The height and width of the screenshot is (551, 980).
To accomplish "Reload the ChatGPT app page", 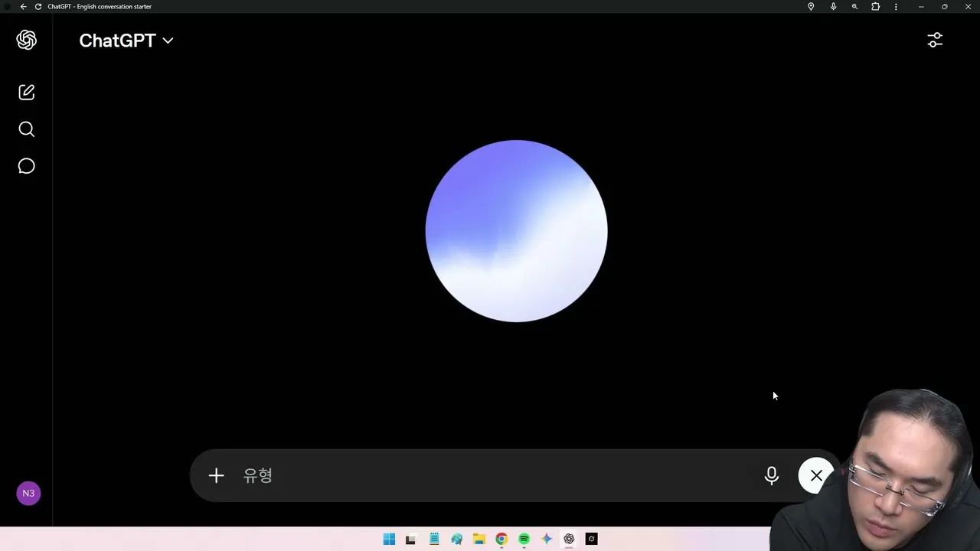I will [38, 7].
